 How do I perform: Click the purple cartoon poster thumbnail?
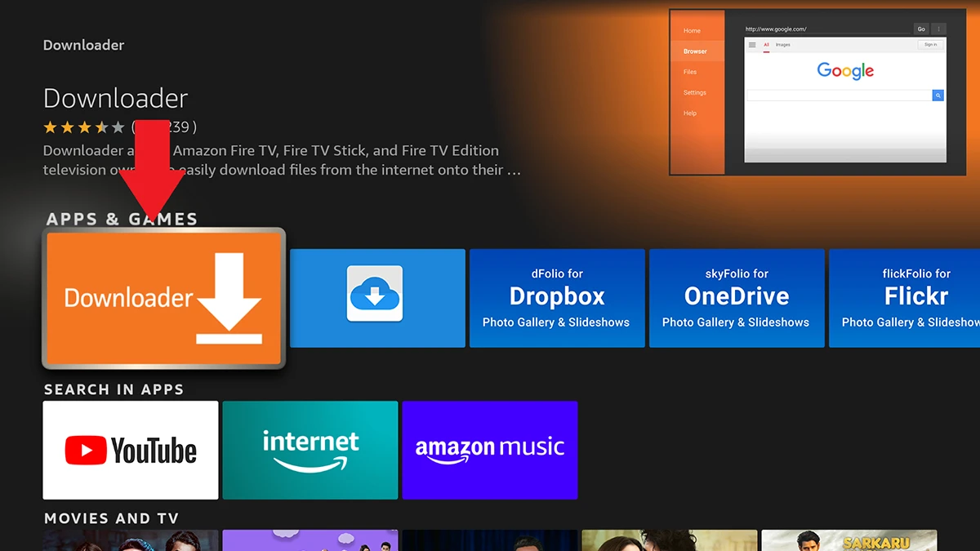point(310,540)
